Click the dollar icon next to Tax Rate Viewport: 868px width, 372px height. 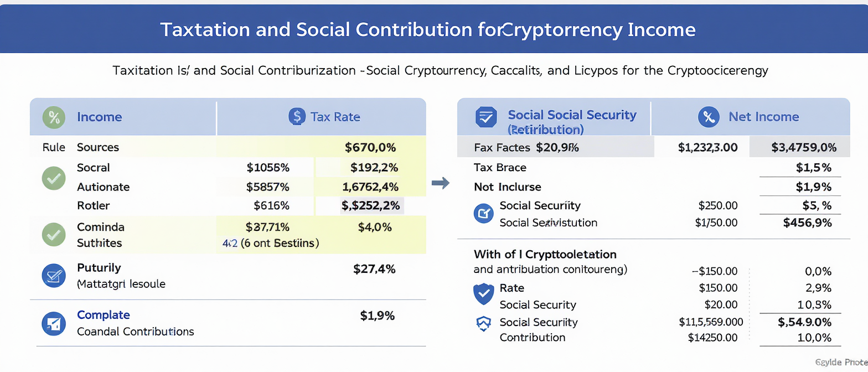[297, 117]
